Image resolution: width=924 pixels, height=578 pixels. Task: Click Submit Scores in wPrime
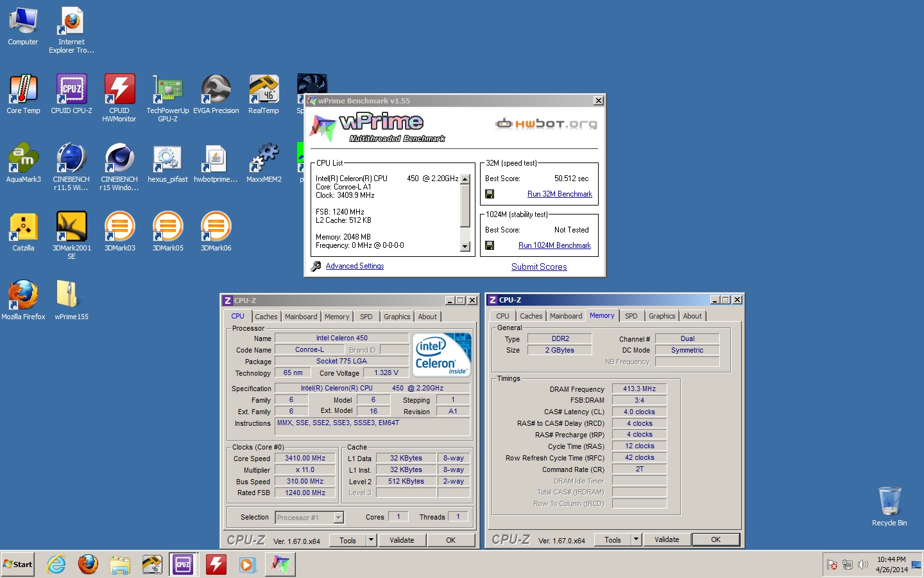(x=539, y=267)
